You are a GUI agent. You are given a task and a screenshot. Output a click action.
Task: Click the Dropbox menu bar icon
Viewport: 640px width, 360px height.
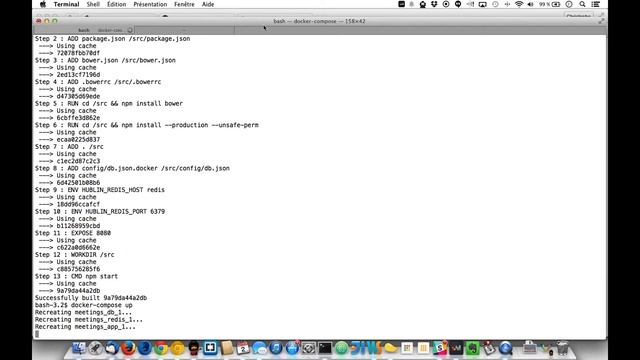tap(434, 4)
